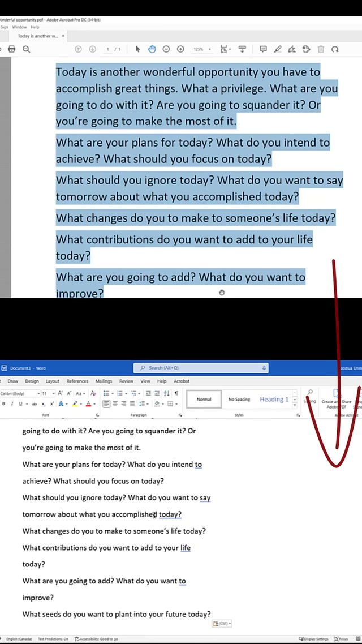Click the Word Search box
362x644 pixels.
[x=201, y=368]
